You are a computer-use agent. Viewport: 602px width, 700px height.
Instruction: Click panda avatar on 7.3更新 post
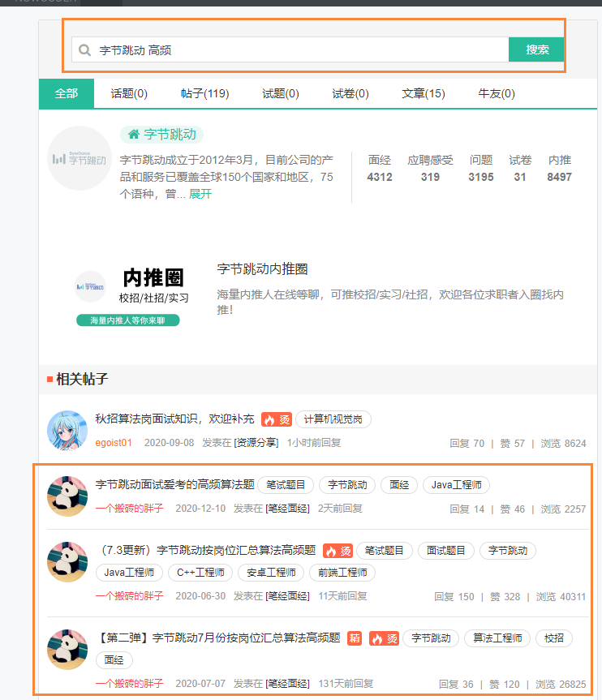67,561
